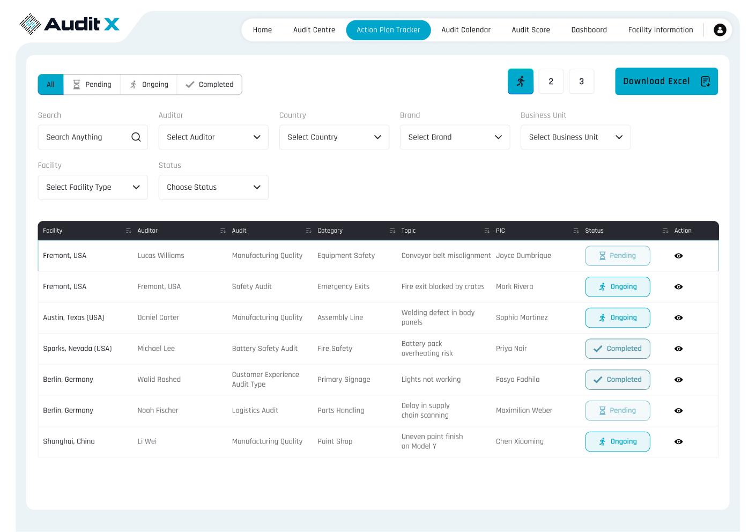Image resolution: width=756 pixels, height=532 pixels.
Task: Click eye icon for Sparks, Nevada row
Action: [678, 349]
